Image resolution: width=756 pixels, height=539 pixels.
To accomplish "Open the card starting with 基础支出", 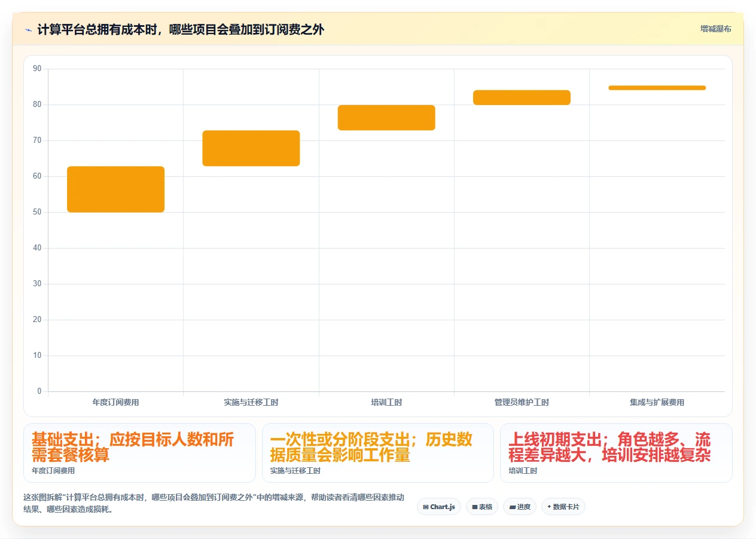I will coord(139,453).
